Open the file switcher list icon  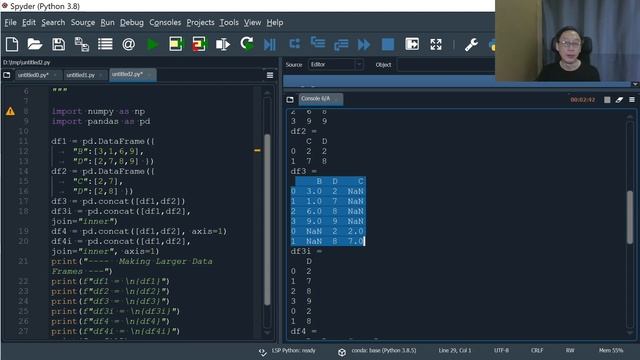[x=105, y=44]
